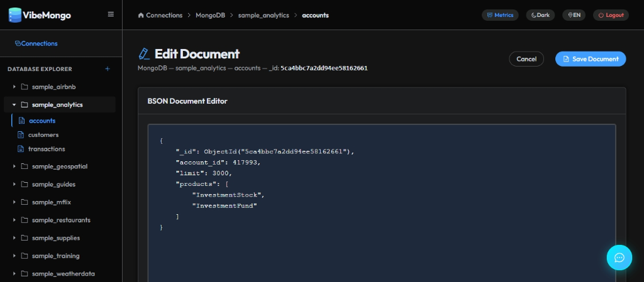Click the pencil icon beside Edit Document
Image resolution: width=644 pixels, height=282 pixels.
[144, 53]
